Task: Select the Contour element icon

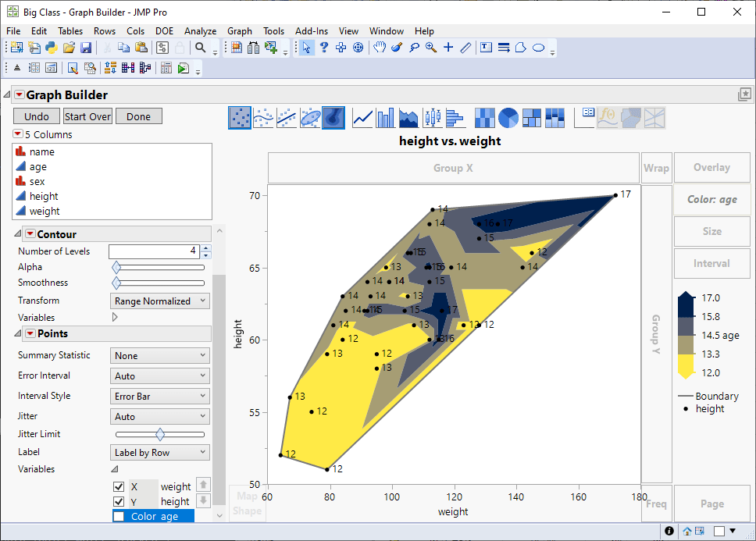Action: click(x=333, y=117)
